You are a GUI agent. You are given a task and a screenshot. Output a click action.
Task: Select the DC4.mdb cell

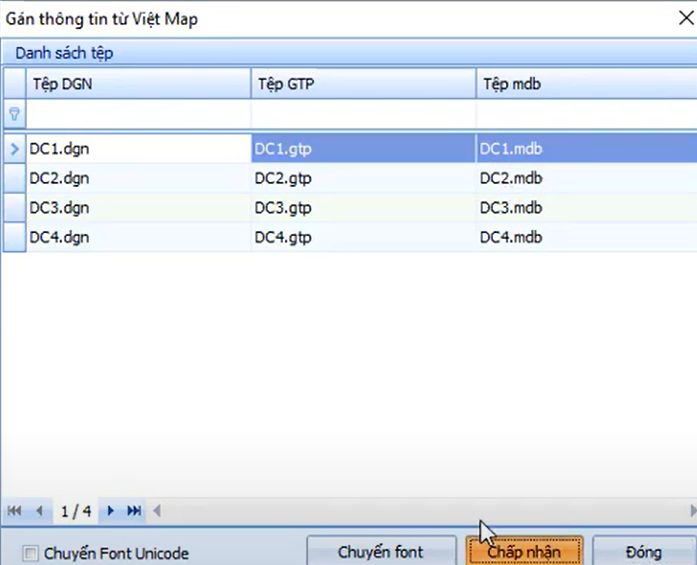point(586,237)
